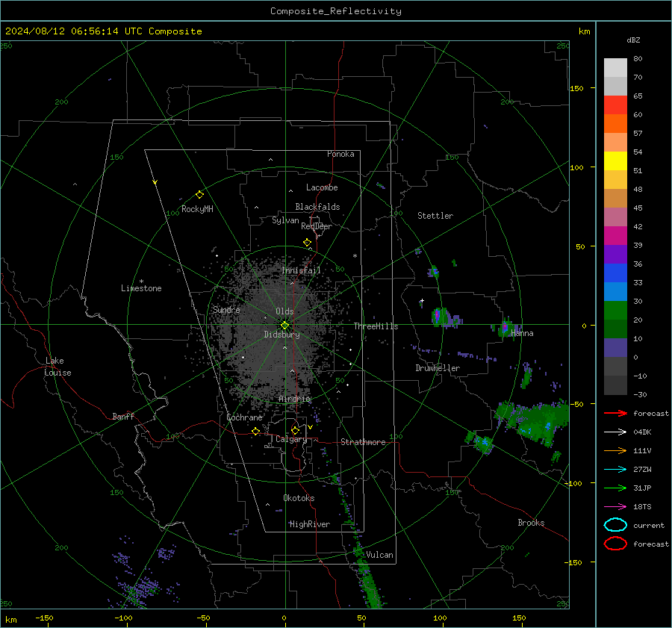Click the Blackfalds town label
Screen dimensions: 672x628
317,207
